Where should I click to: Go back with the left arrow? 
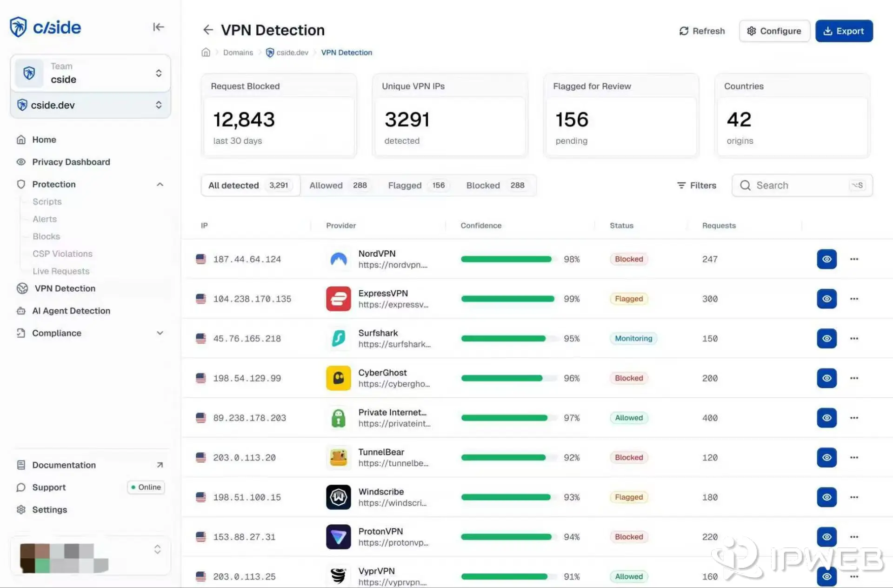[x=208, y=30]
